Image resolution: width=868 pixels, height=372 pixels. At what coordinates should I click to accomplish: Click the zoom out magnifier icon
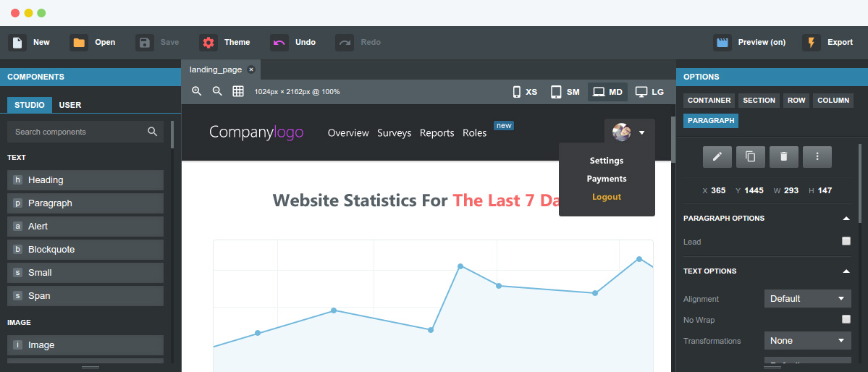[x=218, y=91]
